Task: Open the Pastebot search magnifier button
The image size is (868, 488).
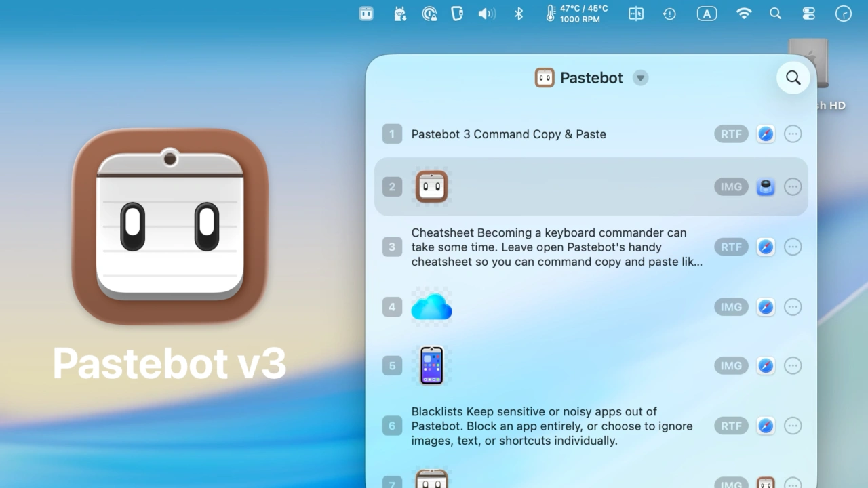Action: 793,77
